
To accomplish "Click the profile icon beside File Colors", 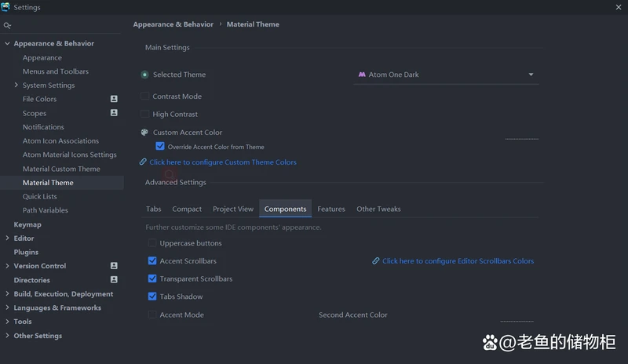I will pos(114,99).
